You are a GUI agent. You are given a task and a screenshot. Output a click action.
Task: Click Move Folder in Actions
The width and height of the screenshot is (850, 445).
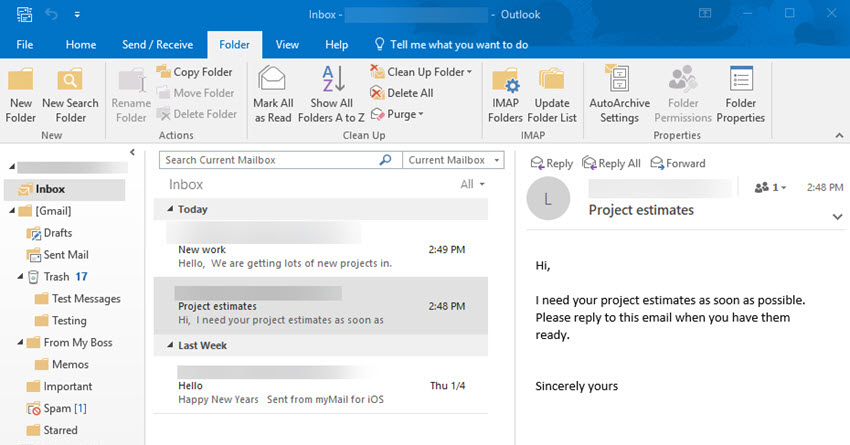(196, 93)
